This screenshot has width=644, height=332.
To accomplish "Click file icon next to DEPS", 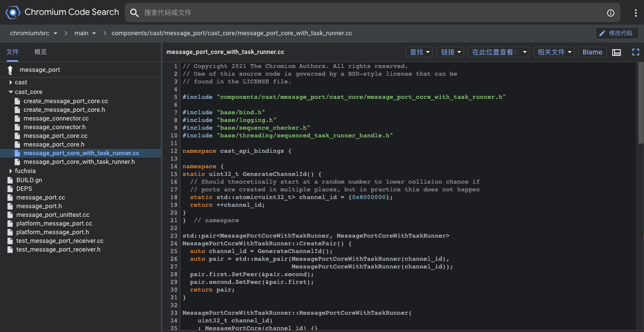I will point(10,189).
